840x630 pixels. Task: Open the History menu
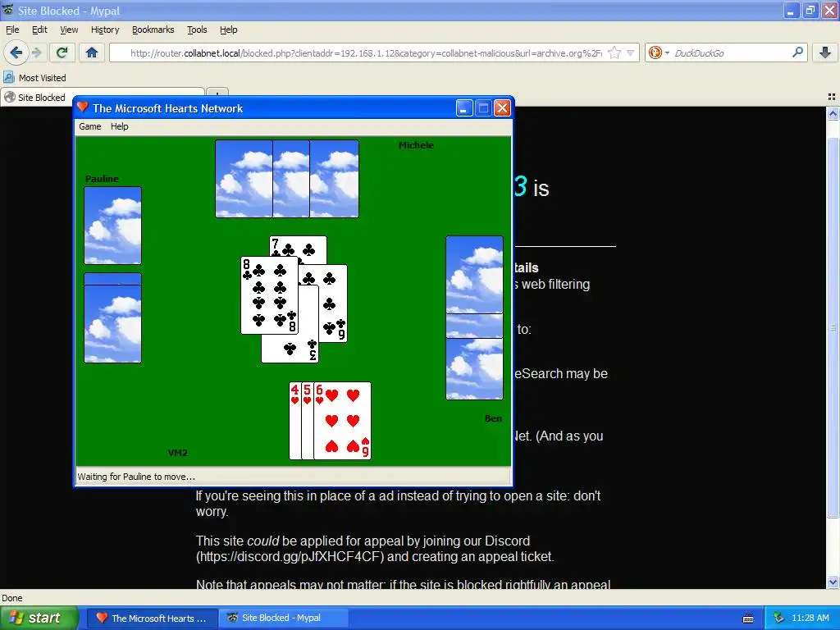click(x=105, y=30)
